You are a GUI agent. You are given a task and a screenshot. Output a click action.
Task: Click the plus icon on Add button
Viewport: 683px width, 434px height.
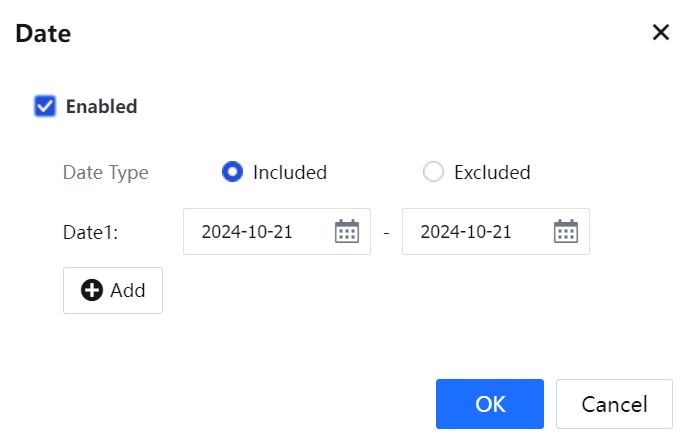[92, 290]
